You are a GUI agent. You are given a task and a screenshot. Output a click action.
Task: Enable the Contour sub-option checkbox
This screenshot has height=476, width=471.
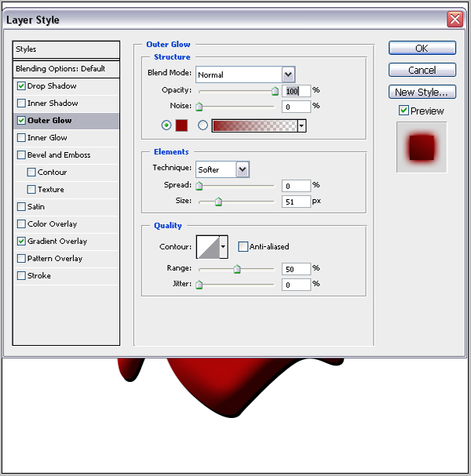(31, 173)
